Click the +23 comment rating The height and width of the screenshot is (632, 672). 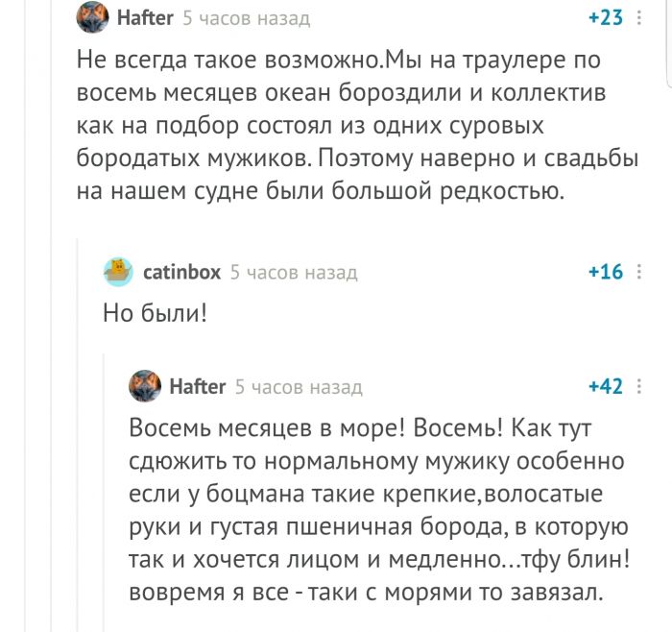coord(605,17)
